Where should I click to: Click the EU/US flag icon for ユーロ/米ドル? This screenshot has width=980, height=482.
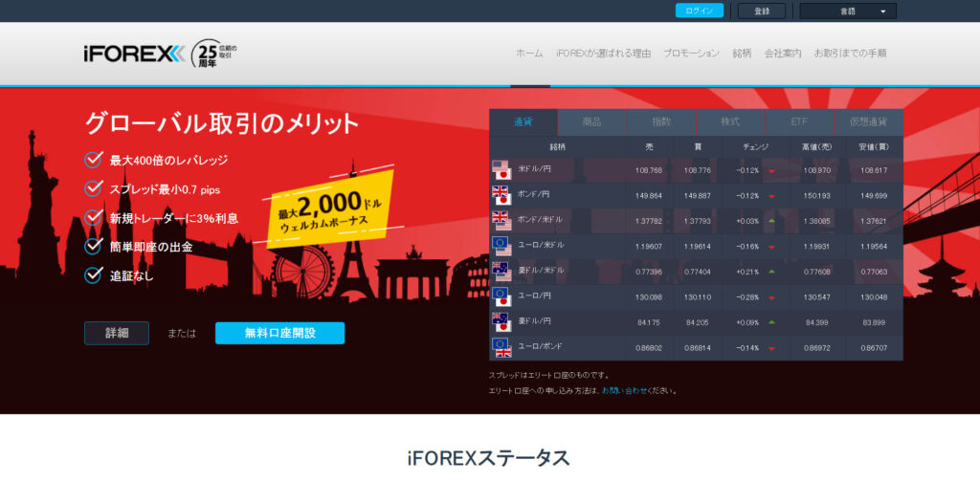point(501,246)
